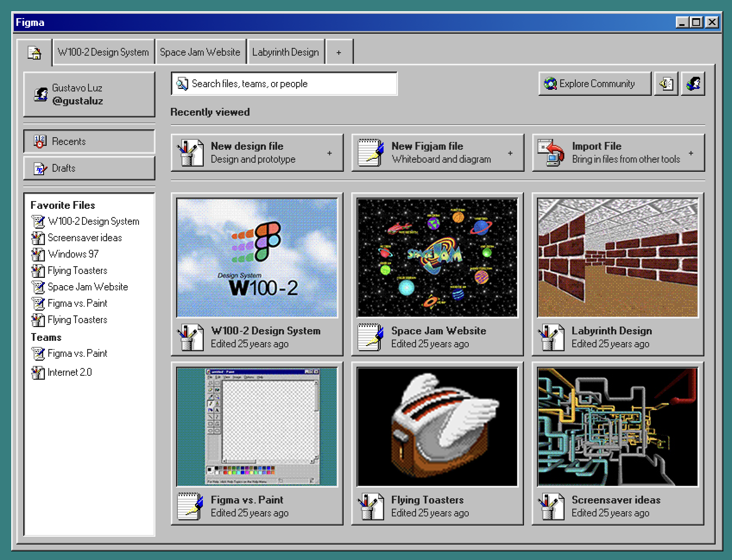The height and width of the screenshot is (560, 732).
Task: Maximize the Figma window
Action: (x=697, y=22)
